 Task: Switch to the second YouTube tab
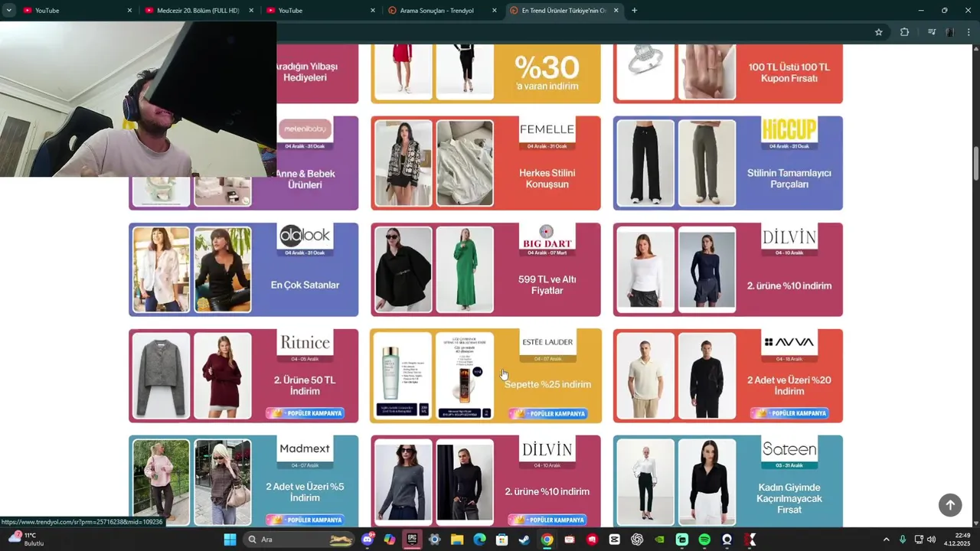pos(319,11)
